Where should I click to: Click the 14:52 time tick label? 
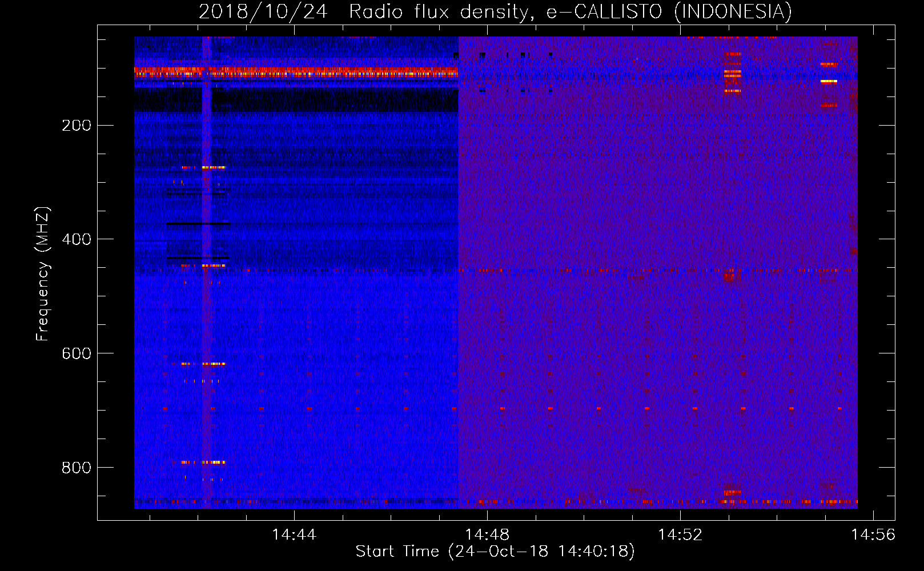680,534
